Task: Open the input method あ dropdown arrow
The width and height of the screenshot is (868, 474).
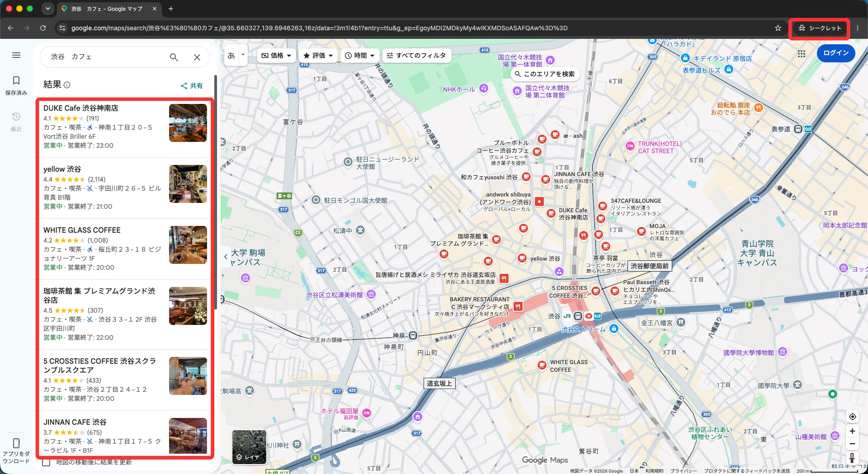Action: coord(243,55)
